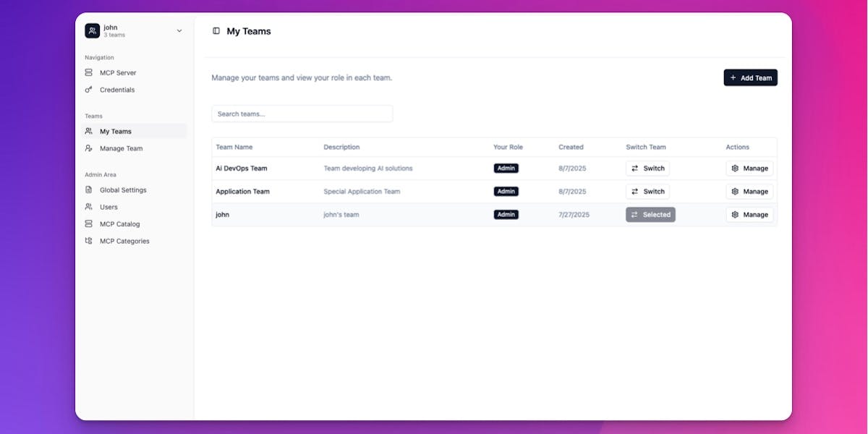Open Global Settings from the Admin Area
Viewport: 868px width, 434px height.
click(123, 190)
